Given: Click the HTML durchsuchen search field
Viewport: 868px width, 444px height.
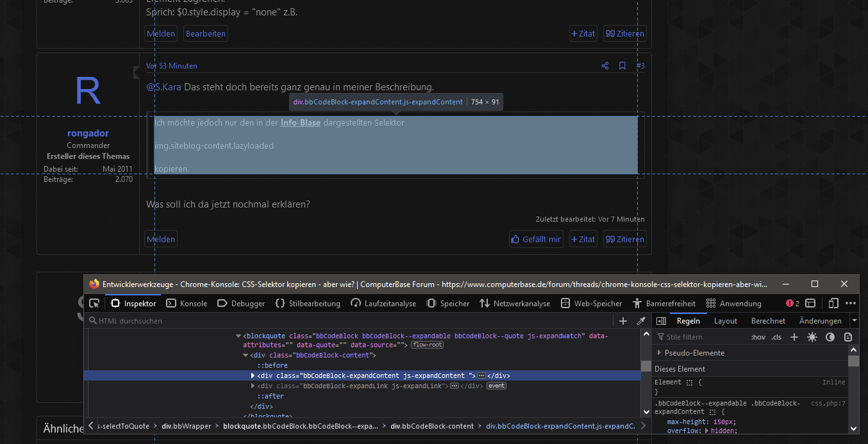Looking at the screenshot, I should pos(351,321).
